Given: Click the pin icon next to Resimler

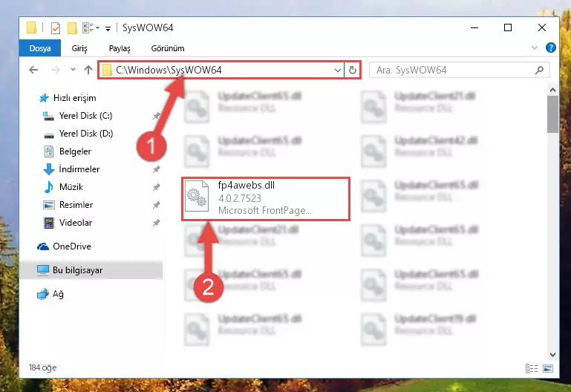Looking at the screenshot, I should pyautogui.click(x=156, y=206).
